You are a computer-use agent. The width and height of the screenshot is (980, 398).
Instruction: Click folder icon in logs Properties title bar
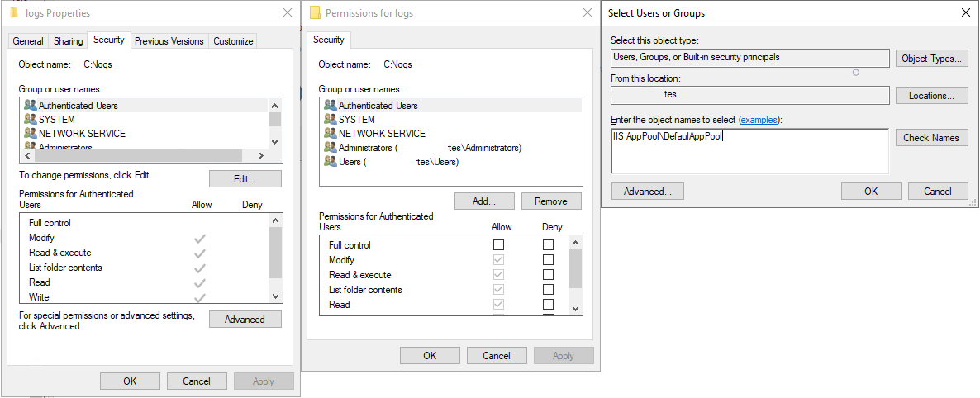click(x=14, y=12)
